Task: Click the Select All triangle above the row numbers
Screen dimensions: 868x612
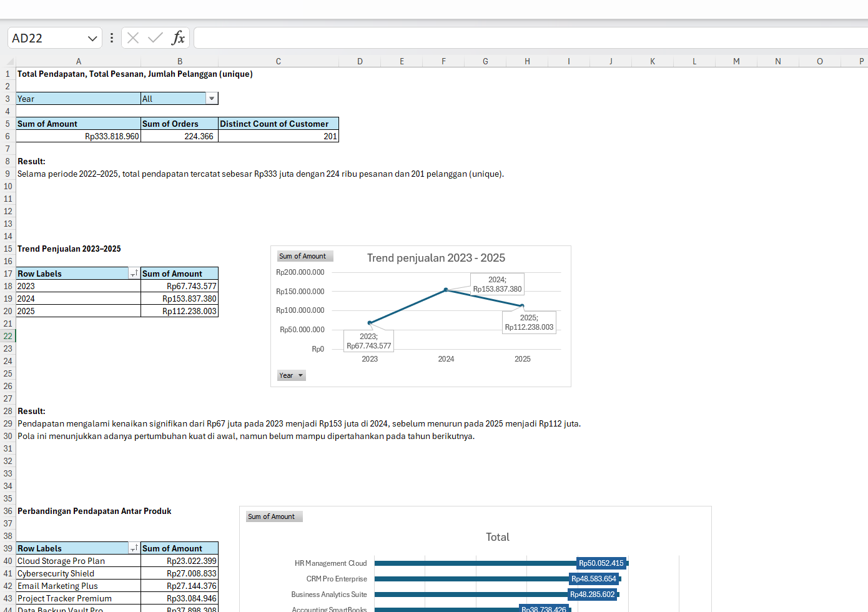Action: (7, 61)
